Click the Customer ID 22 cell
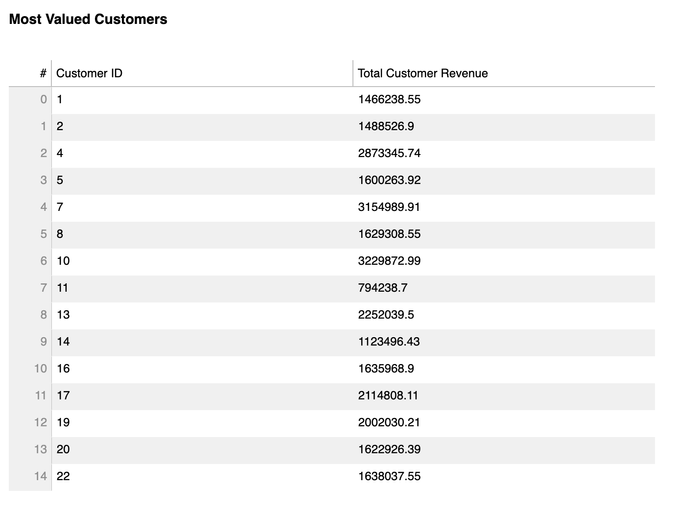This screenshot has width=700, height=507. coord(63,476)
